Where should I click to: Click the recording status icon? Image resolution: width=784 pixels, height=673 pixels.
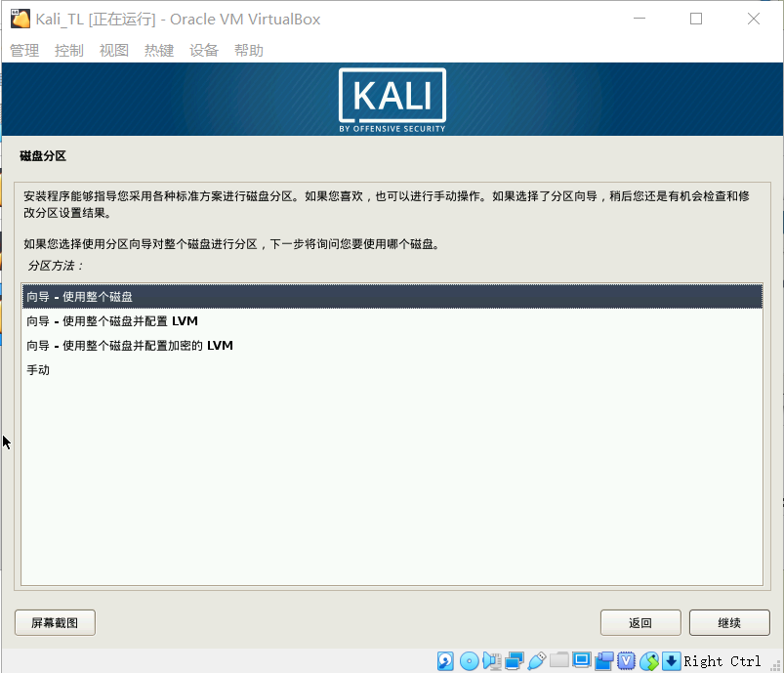click(x=604, y=661)
